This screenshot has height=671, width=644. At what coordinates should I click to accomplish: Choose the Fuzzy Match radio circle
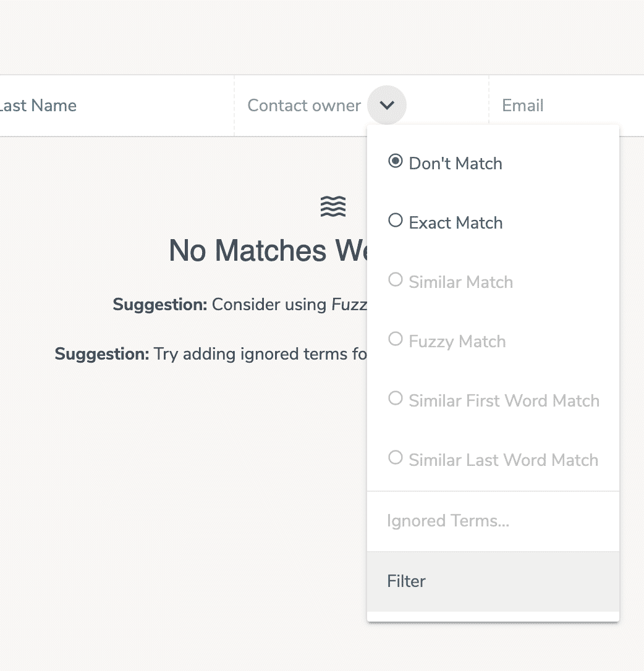395,339
